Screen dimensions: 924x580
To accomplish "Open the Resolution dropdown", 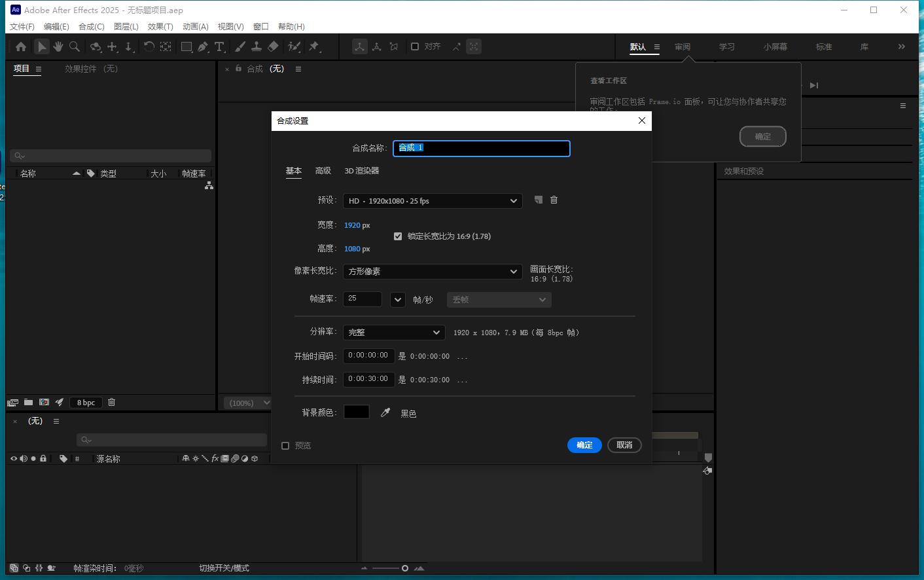I will click(x=394, y=333).
